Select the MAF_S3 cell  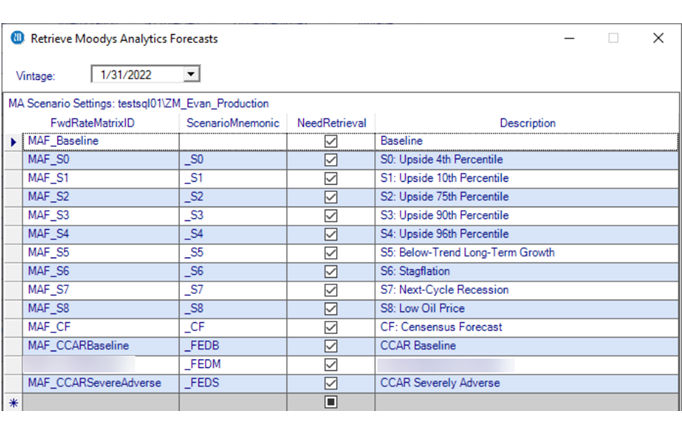[100, 216]
